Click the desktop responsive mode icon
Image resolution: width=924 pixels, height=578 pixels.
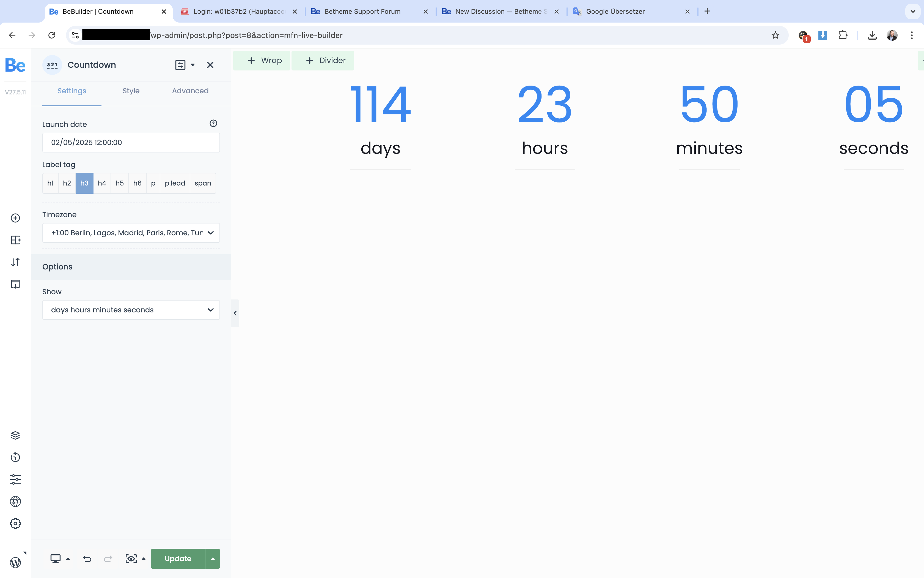(55, 559)
